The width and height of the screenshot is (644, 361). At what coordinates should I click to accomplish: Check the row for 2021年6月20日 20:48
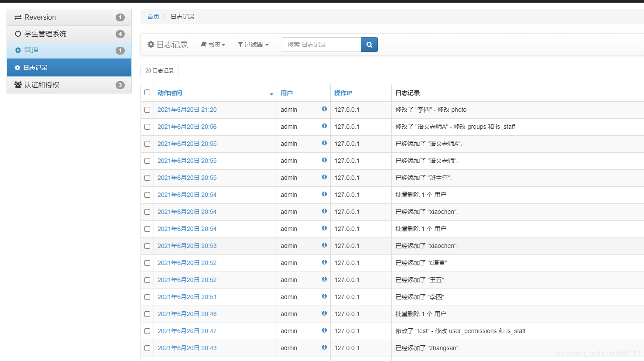pyautogui.click(x=147, y=314)
